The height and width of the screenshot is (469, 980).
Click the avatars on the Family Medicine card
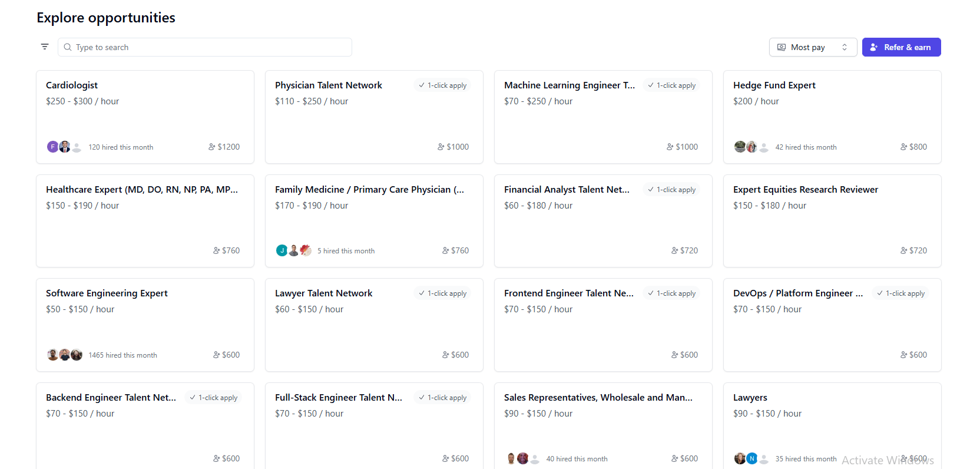click(293, 250)
